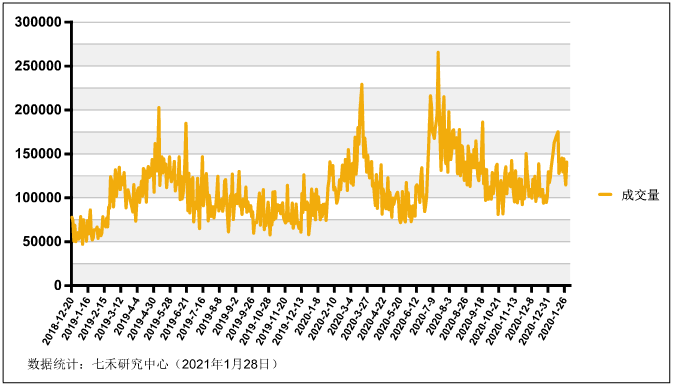Screen dimensions: 673x386
Task: Click the 50000 y-axis label
Action: pyautogui.click(x=42, y=241)
